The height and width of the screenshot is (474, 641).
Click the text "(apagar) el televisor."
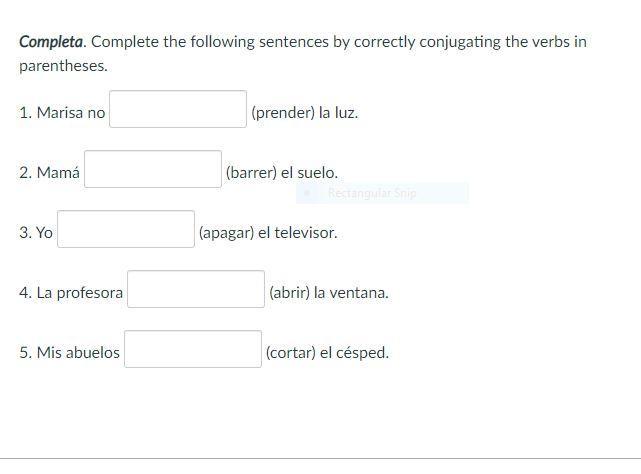(268, 233)
